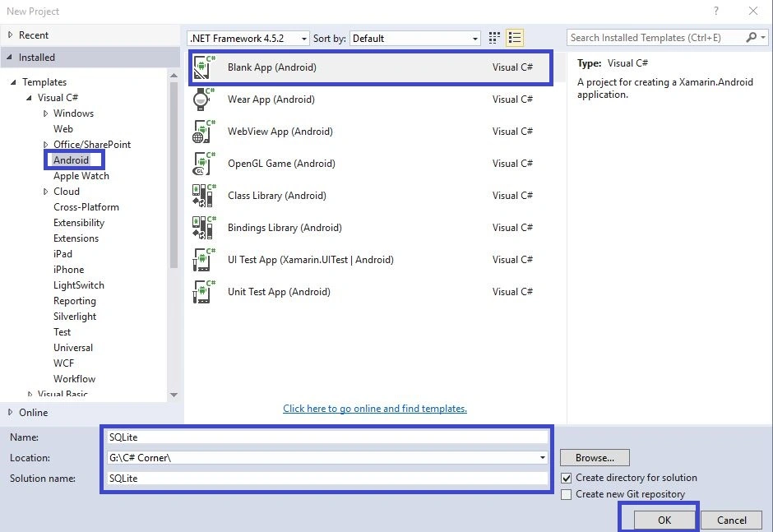The height and width of the screenshot is (532, 773).
Task: Switch to medium icons list view
Action: coord(515,38)
